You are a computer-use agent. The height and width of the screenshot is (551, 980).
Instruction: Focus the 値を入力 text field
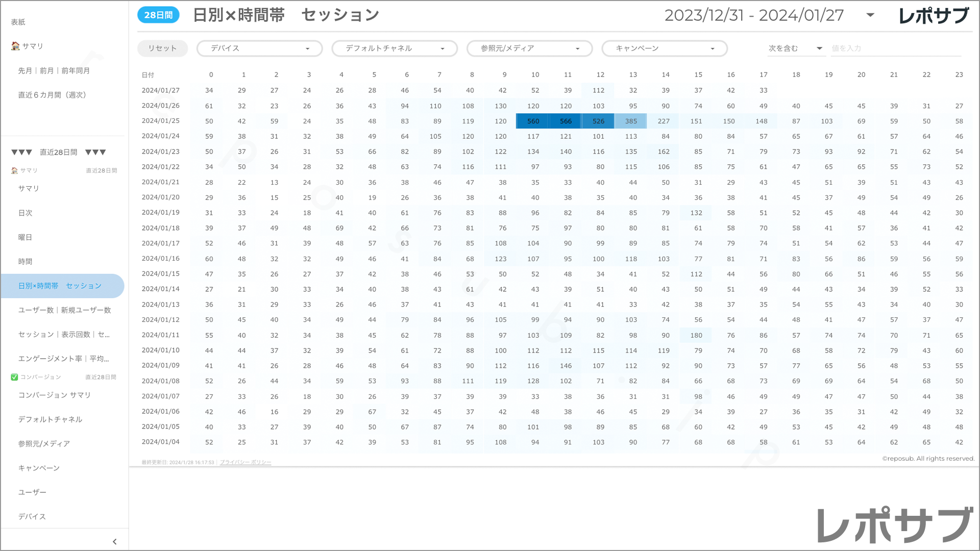[x=896, y=48]
